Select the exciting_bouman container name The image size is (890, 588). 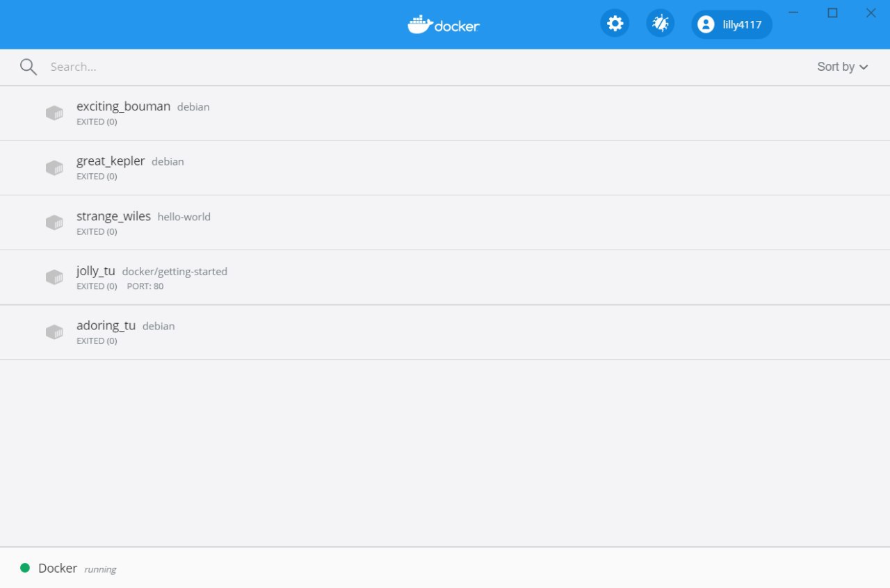pos(123,106)
